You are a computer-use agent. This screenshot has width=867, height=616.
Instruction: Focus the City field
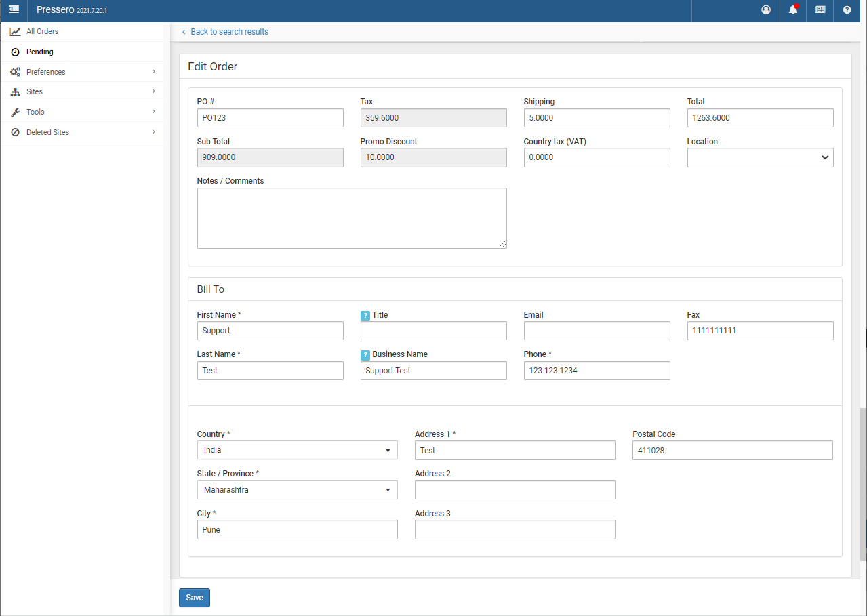(x=297, y=530)
